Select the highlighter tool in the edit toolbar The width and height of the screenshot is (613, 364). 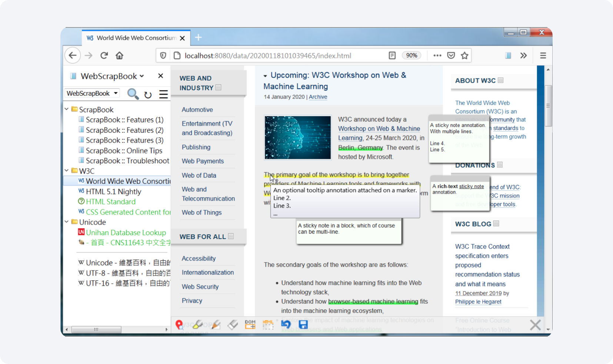(198, 325)
